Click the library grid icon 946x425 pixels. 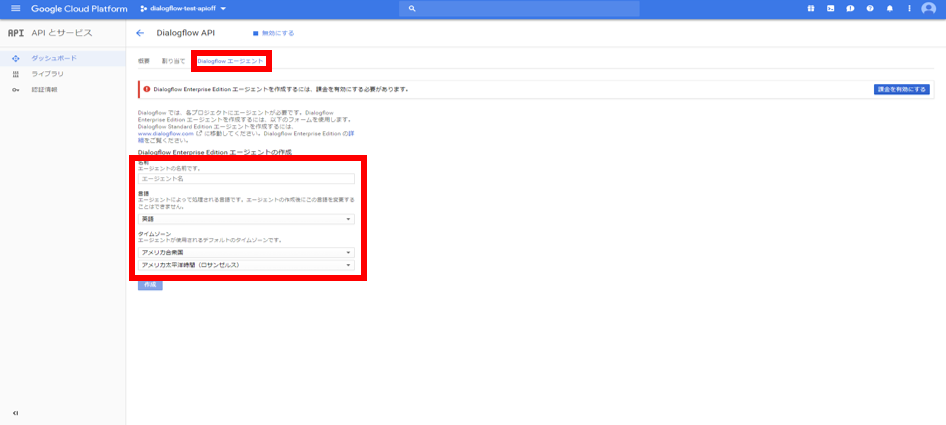[16, 74]
